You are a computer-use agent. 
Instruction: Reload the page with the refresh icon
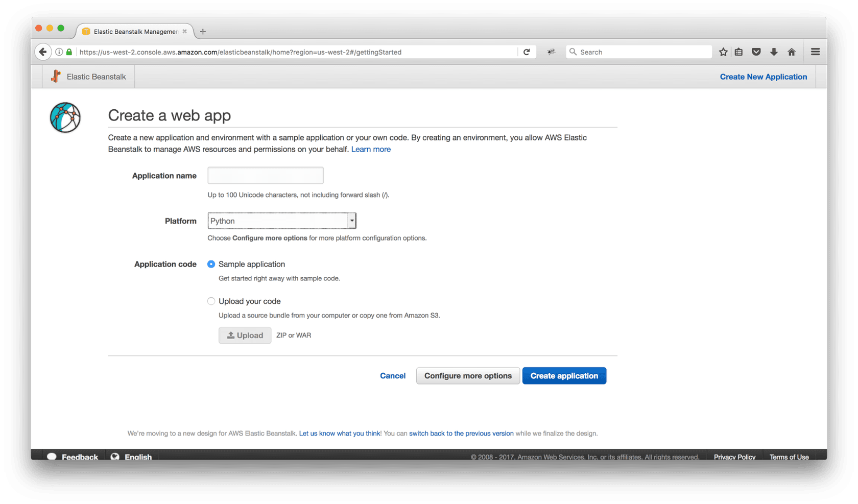[x=527, y=52]
